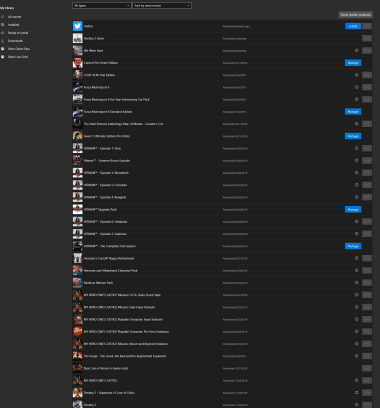Click the small action icon in the Playable Character Pro Hero Endeavor row

tap(357, 332)
